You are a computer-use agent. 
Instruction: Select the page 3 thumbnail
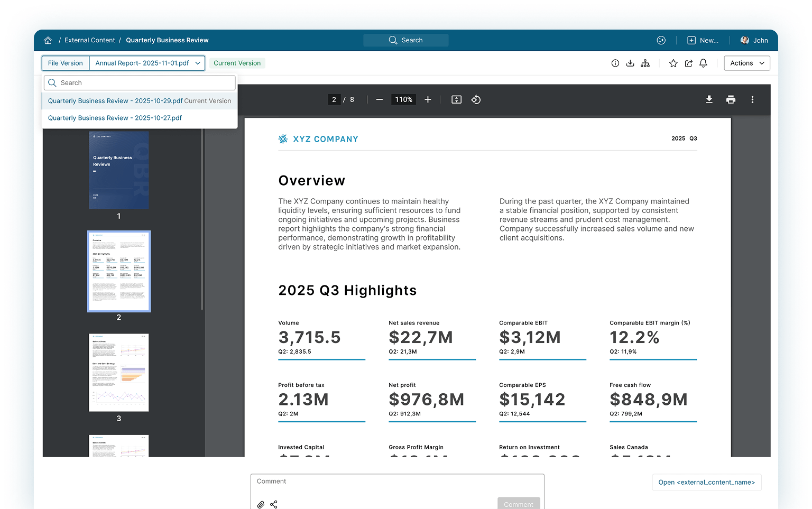coord(118,372)
